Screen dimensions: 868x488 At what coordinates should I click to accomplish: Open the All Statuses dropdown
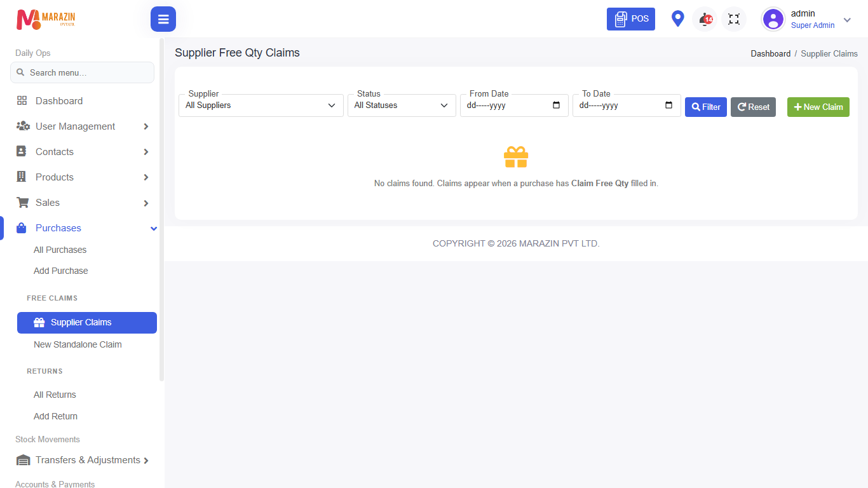(x=402, y=105)
